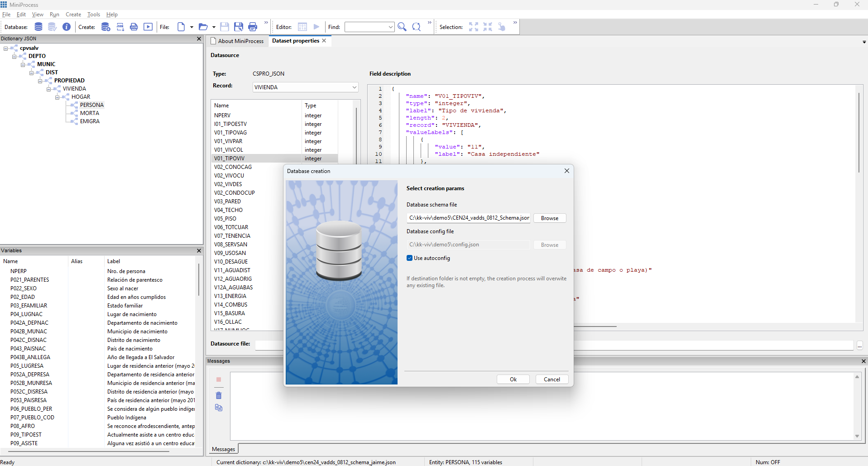Click the create database icon with plus
The image size is (868, 466).
coord(106,27)
